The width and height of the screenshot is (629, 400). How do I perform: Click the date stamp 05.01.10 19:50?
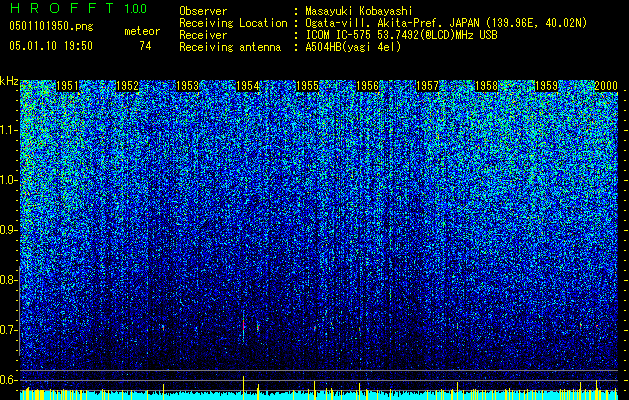pyautogui.click(x=51, y=46)
